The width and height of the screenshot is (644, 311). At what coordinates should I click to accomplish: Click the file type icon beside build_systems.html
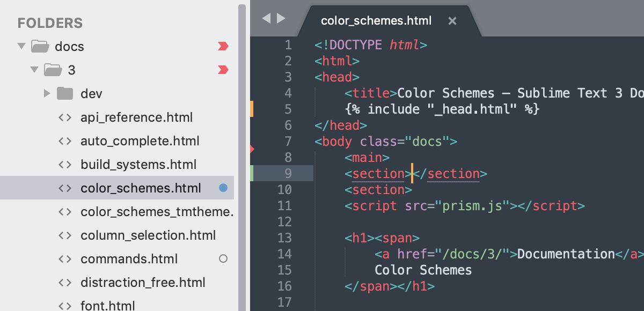point(65,164)
